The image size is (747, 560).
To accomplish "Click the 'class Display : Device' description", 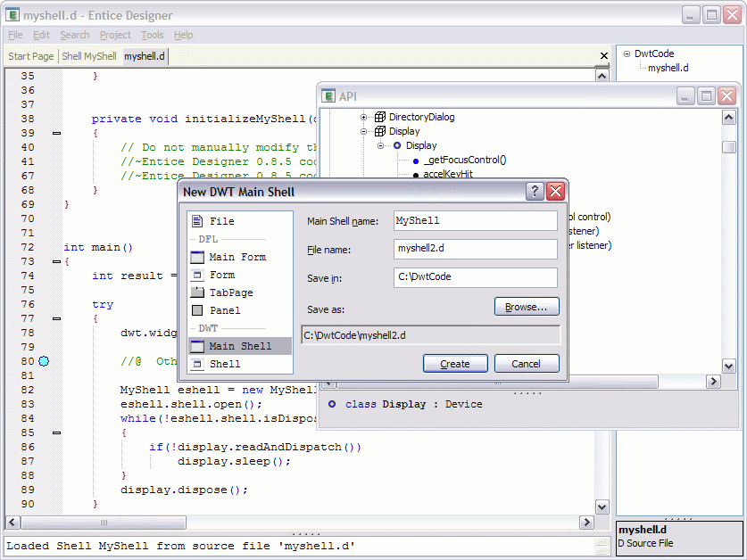I will click(413, 404).
